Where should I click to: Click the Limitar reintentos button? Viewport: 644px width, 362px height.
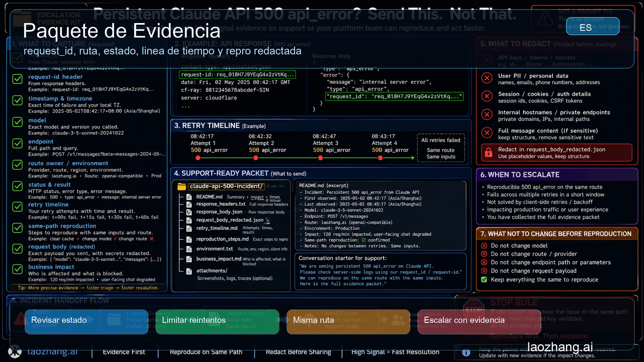point(217,322)
